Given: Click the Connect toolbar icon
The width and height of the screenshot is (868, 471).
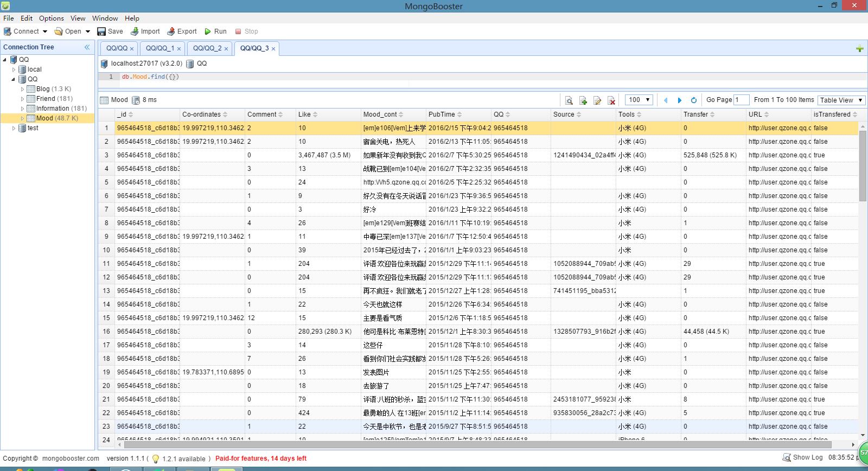Looking at the screenshot, I should pyautogui.click(x=8, y=31).
